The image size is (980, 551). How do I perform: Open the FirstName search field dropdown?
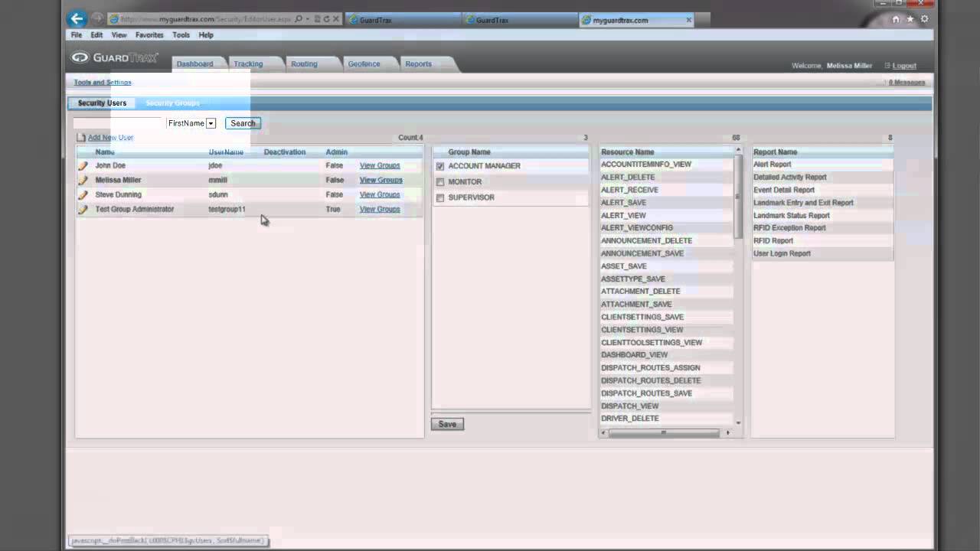[x=211, y=123]
